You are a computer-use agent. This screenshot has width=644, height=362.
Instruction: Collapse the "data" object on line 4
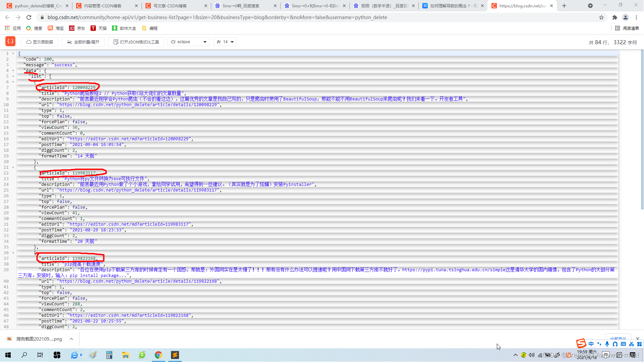(x=13, y=71)
